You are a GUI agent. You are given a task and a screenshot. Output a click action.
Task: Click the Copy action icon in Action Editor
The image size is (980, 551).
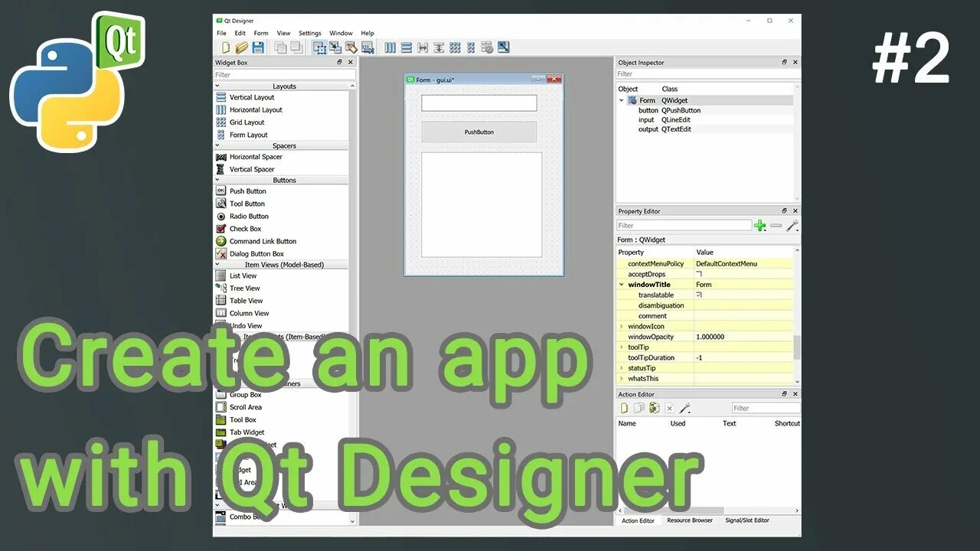click(639, 408)
